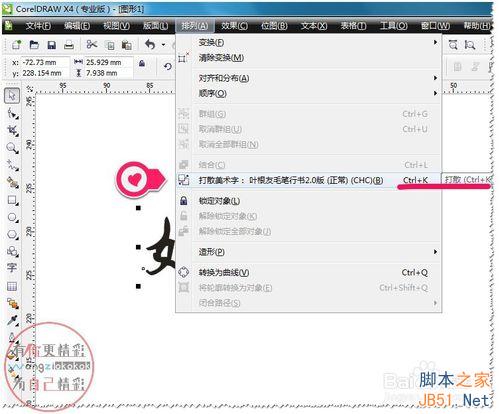
Task: Open the 版面(L) menu
Action: coord(155,26)
